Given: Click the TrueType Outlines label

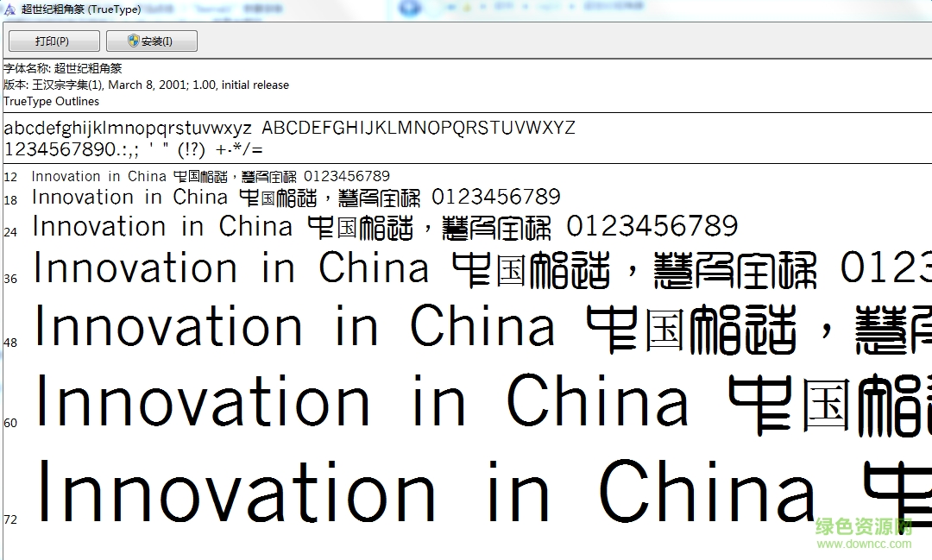Looking at the screenshot, I should pyautogui.click(x=50, y=101).
